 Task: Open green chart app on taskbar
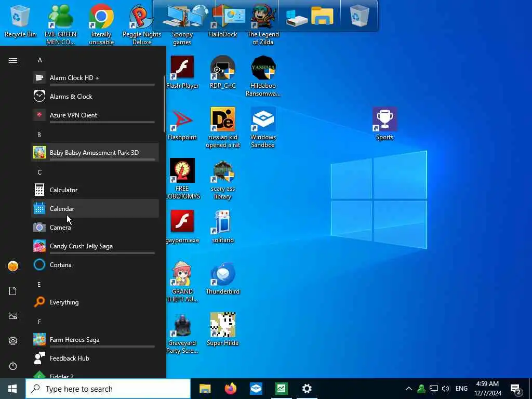282,389
